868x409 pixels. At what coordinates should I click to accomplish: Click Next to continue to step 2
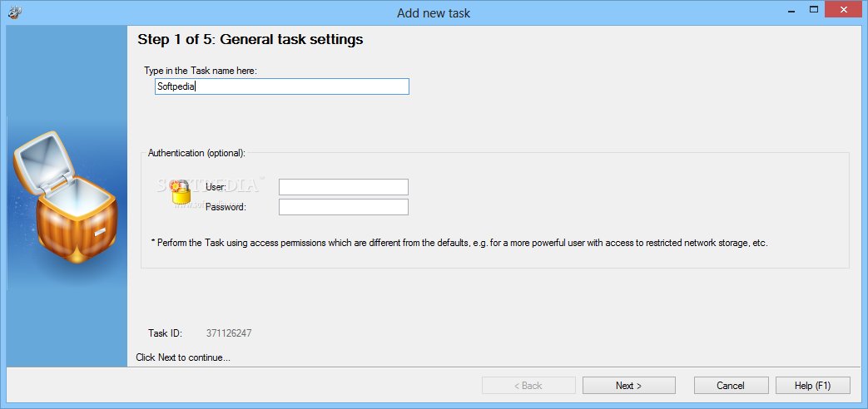tap(629, 385)
